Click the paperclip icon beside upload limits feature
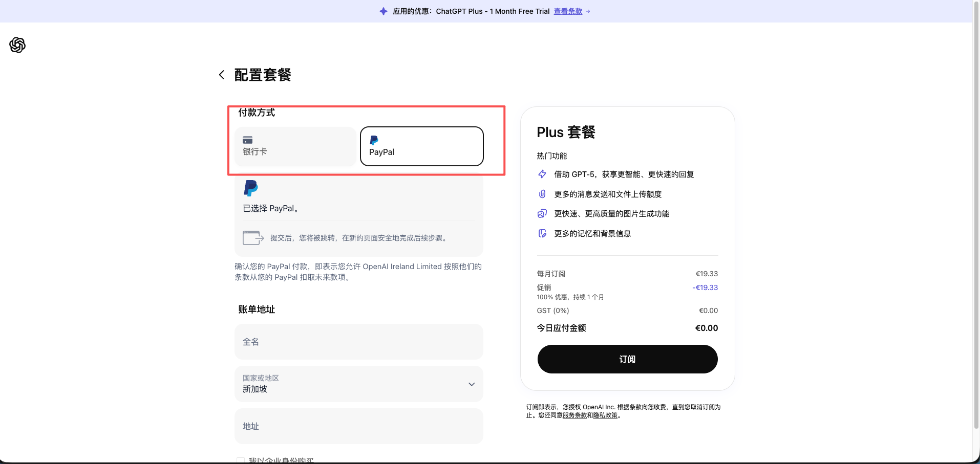The height and width of the screenshot is (464, 980). click(542, 194)
